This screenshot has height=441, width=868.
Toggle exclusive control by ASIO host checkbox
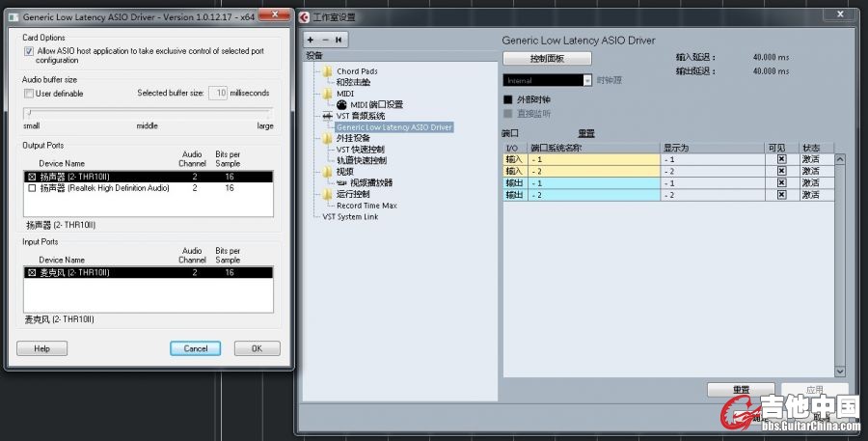pyautogui.click(x=29, y=51)
